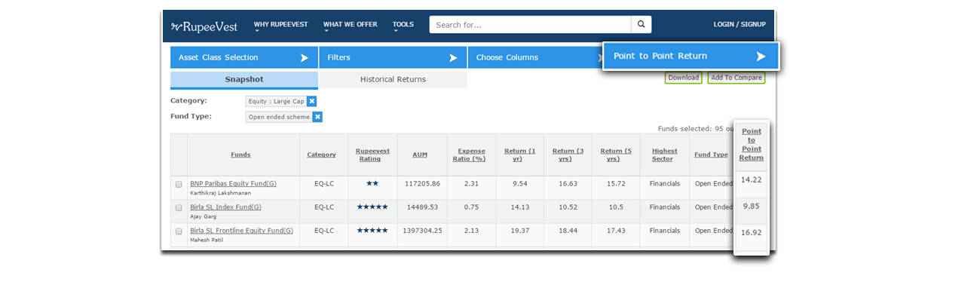This screenshot has width=980, height=294.
Task: Tick Birla SL Frontline Equity Fund checkbox
Action: [x=179, y=231]
